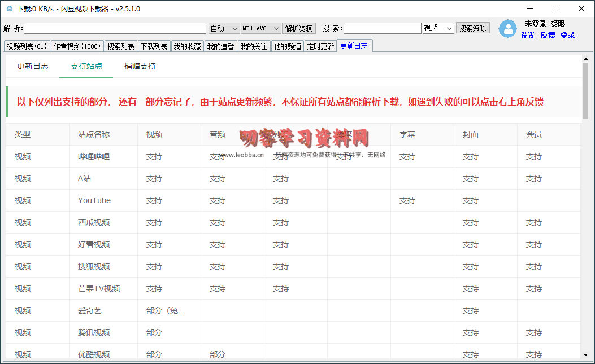Click the app logo in title bar
595x364 pixels.
click(x=10, y=8)
